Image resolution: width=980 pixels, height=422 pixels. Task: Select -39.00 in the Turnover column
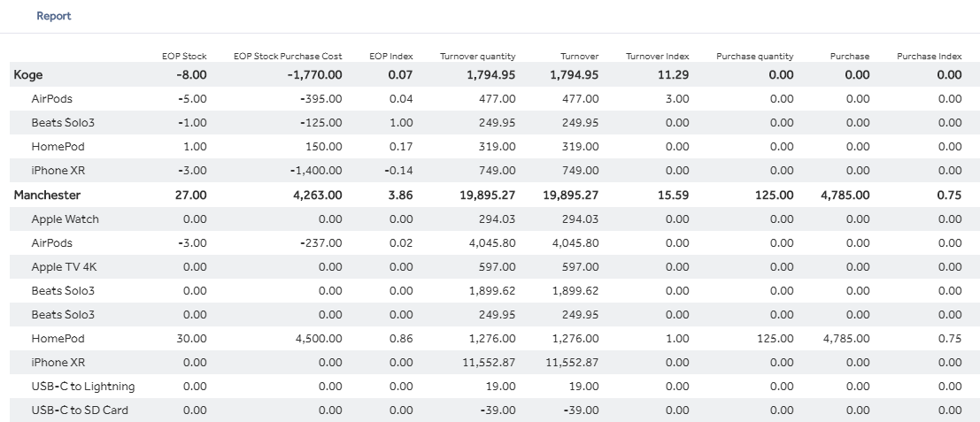(x=582, y=410)
